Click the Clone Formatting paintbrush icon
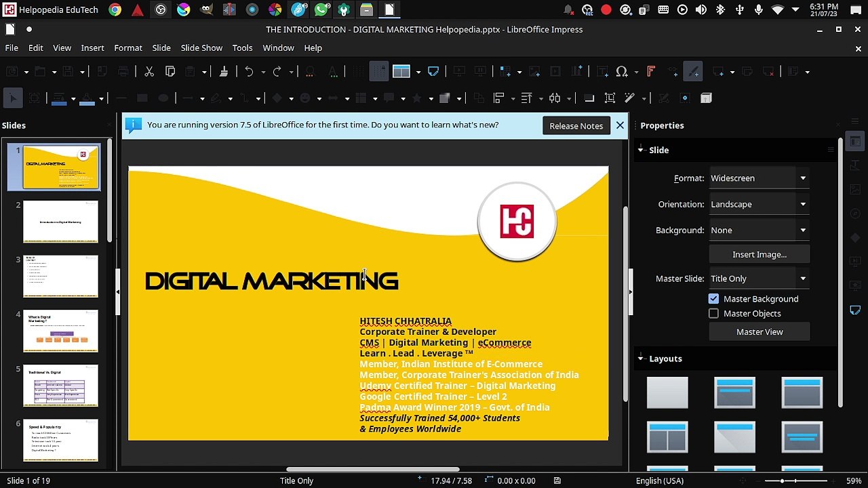The image size is (868, 488). coord(224,72)
